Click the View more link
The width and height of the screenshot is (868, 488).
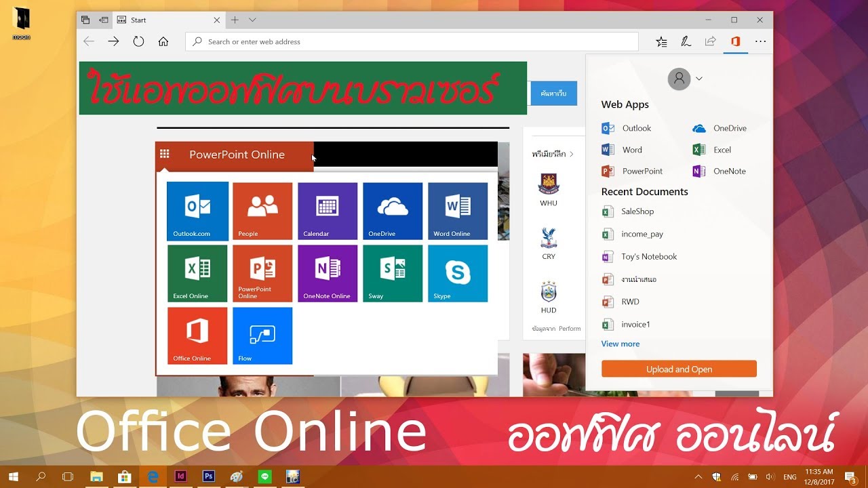[620, 344]
